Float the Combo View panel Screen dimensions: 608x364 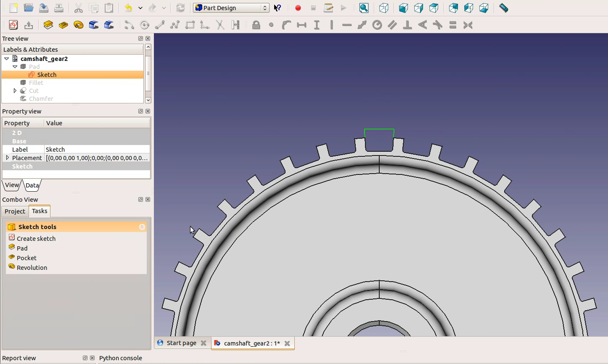point(140,200)
